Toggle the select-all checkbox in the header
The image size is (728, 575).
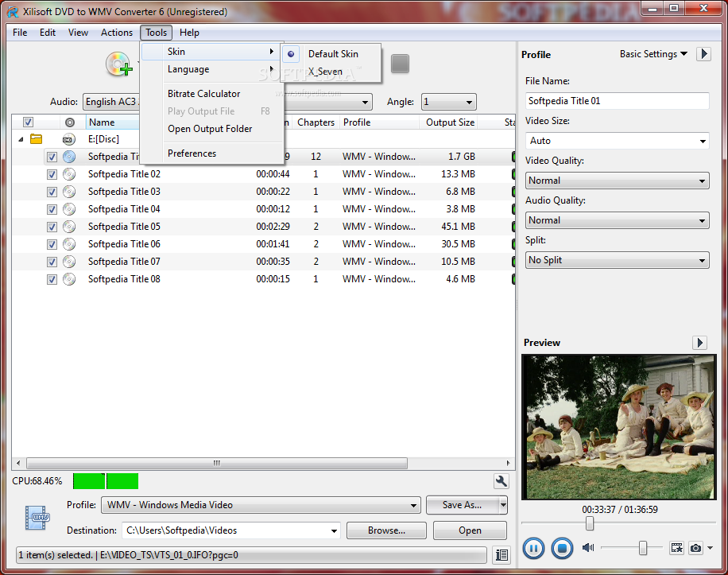pyautogui.click(x=29, y=122)
